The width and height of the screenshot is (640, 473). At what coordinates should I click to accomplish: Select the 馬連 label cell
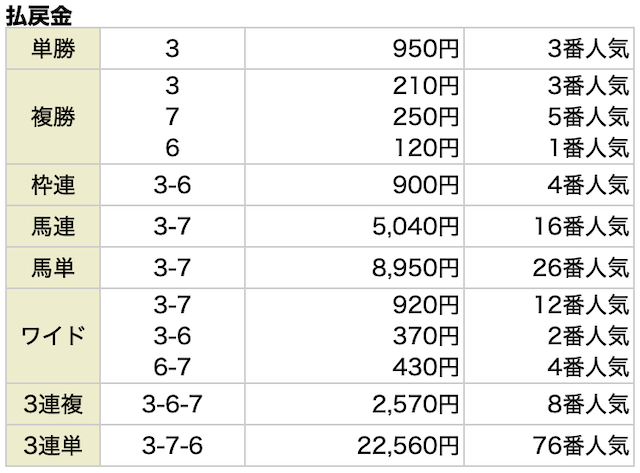coord(53,226)
